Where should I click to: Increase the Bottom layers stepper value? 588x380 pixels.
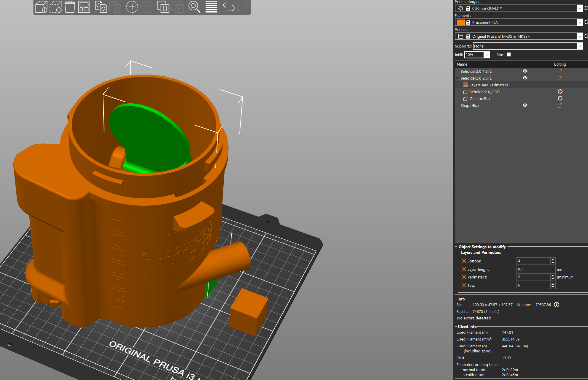coord(553,259)
